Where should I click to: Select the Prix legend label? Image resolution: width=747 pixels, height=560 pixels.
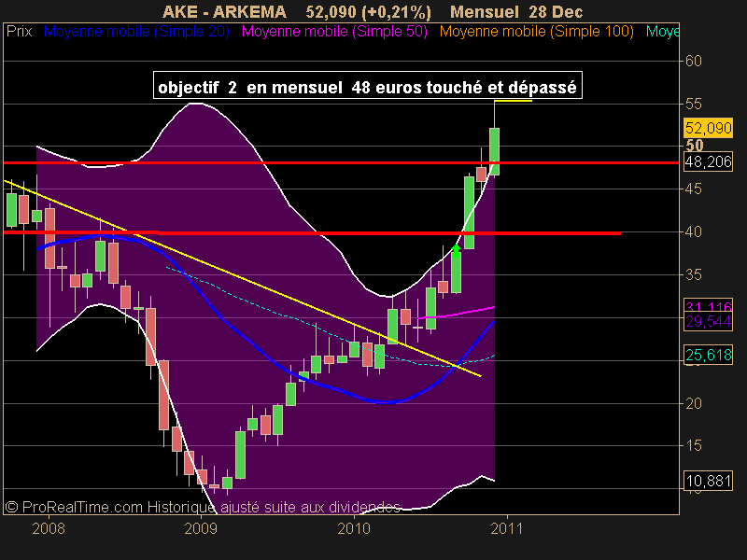(x=19, y=32)
